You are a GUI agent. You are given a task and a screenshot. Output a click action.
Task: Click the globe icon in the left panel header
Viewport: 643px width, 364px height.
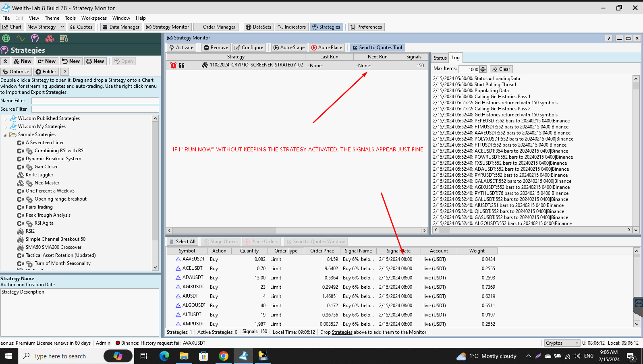pyautogui.click(x=6, y=38)
